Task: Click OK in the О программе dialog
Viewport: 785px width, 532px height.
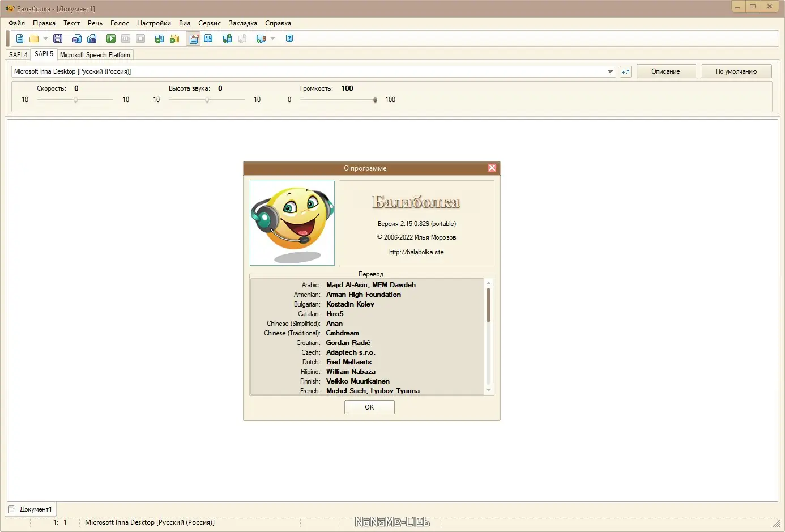Action: click(369, 407)
